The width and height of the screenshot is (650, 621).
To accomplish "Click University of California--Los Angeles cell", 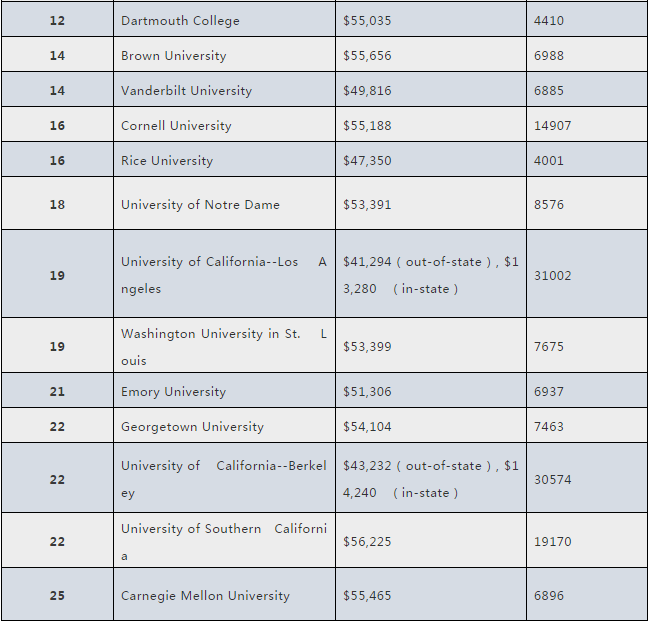I will (x=223, y=275).
